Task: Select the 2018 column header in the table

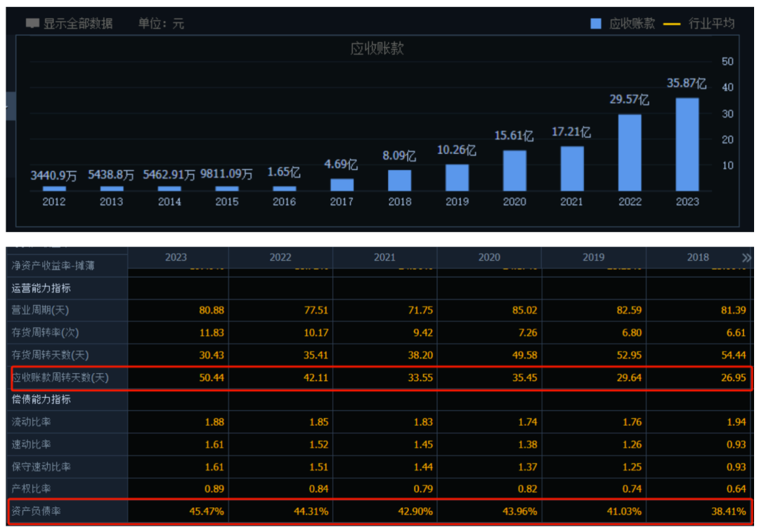Action: [x=699, y=257]
